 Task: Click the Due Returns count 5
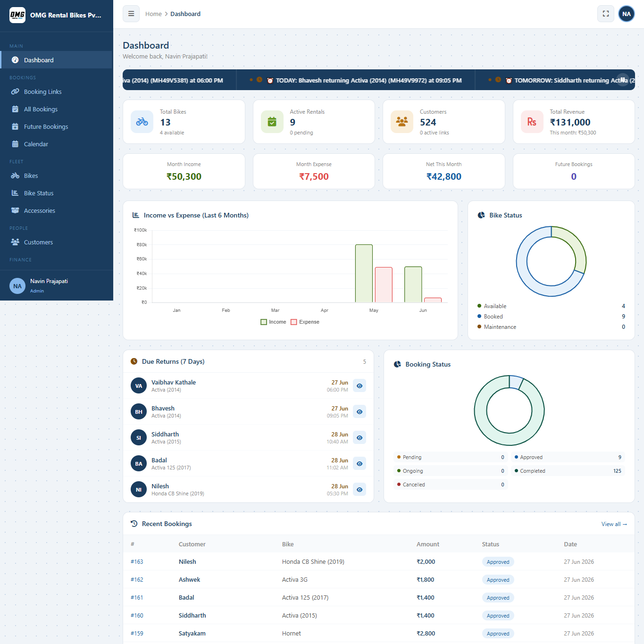[x=364, y=362]
